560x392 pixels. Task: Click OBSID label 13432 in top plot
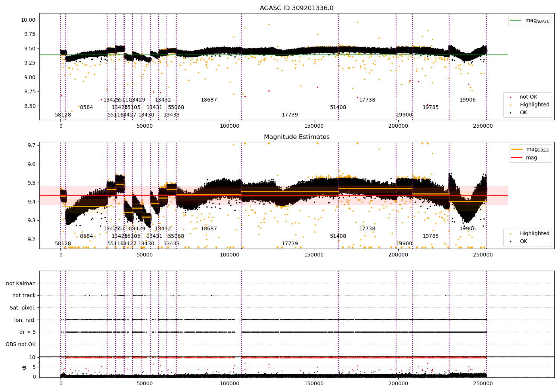click(x=163, y=100)
